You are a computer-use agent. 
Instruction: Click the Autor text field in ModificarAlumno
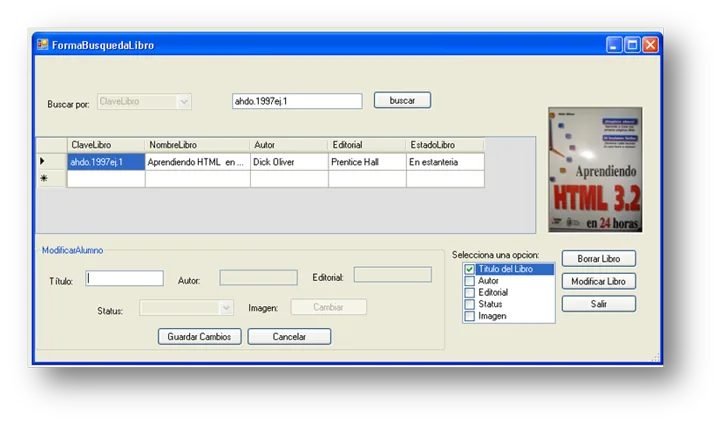tap(259, 277)
